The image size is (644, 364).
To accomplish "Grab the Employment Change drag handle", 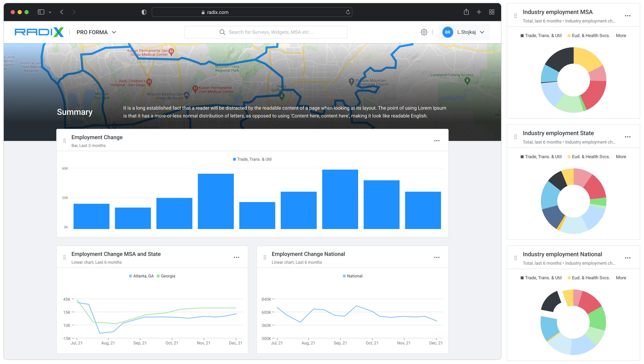I will (65, 141).
